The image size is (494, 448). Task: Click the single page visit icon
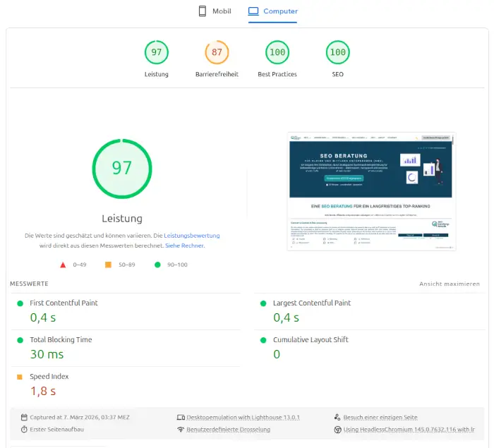click(337, 417)
